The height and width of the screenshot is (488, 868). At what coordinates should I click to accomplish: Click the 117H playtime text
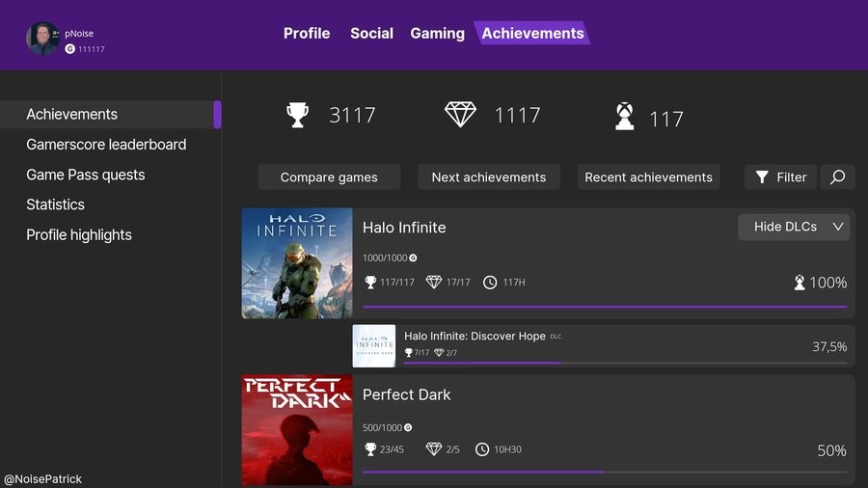point(514,283)
